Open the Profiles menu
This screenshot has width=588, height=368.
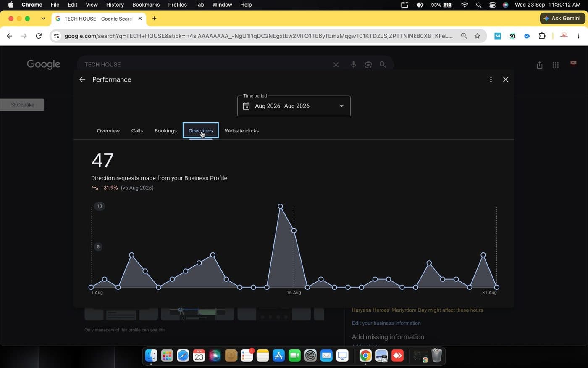pyautogui.click(x=177, y=5)
